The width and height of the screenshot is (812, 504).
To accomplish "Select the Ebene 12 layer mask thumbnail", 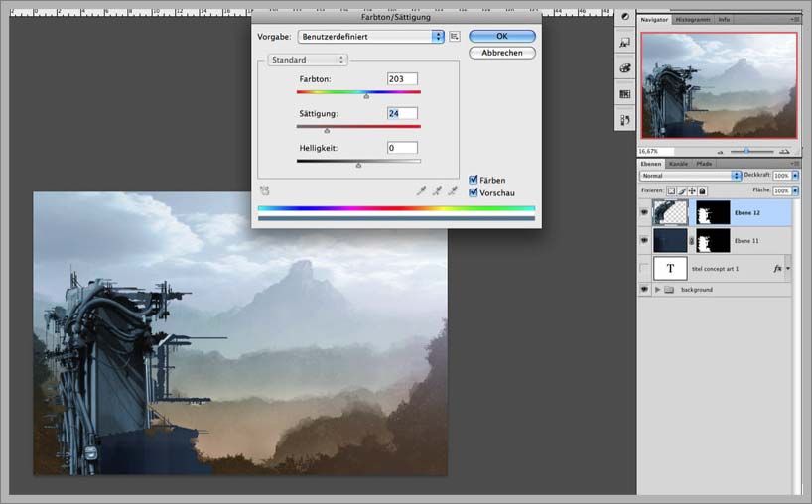I will [x=713, y=212].
